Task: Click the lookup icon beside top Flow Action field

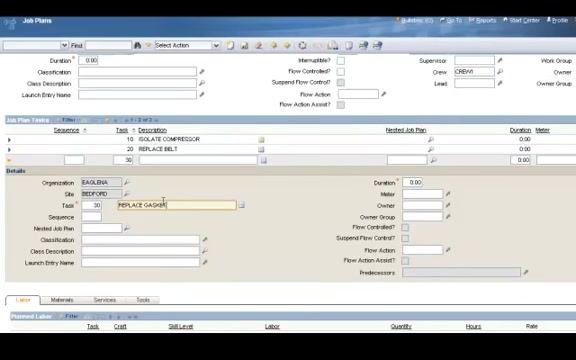Action: coord(384,94)
